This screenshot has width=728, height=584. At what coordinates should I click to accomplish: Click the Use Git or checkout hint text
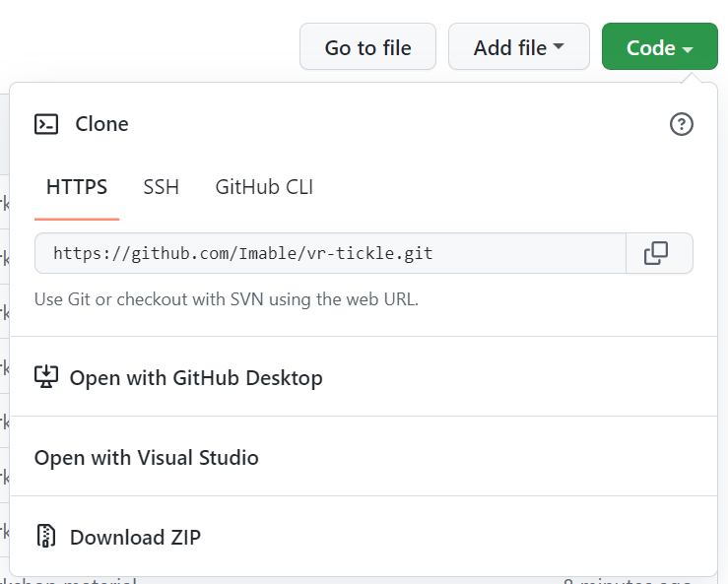point(227,299)
